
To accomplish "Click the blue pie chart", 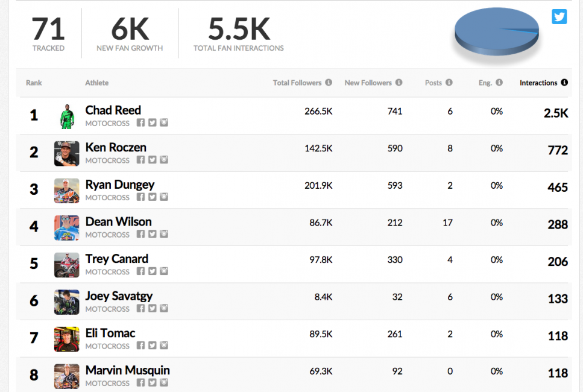I will (496, 33).
